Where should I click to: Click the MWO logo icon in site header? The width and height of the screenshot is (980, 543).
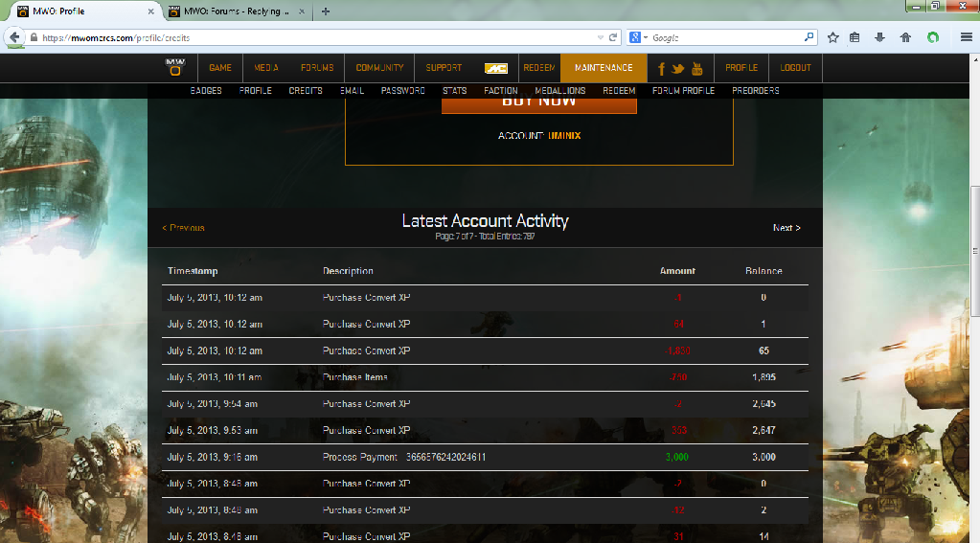click(x=175, y=67)
